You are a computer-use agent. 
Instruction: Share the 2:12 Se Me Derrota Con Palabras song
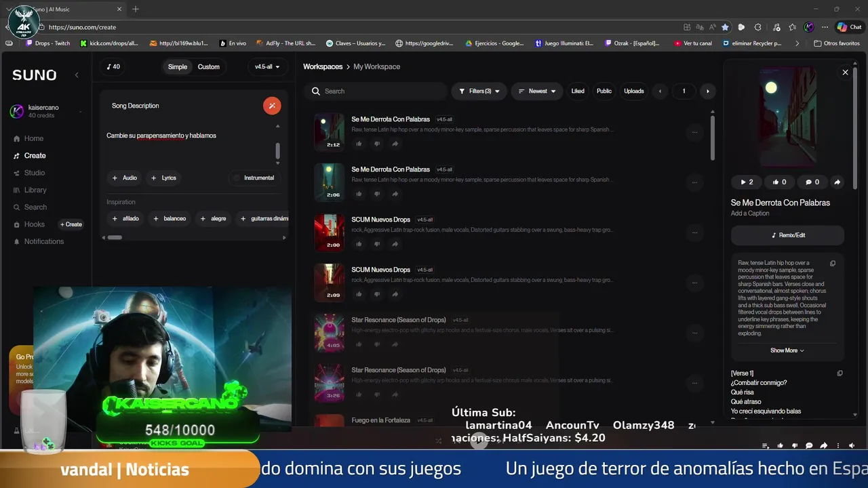[x=395, y=144]
